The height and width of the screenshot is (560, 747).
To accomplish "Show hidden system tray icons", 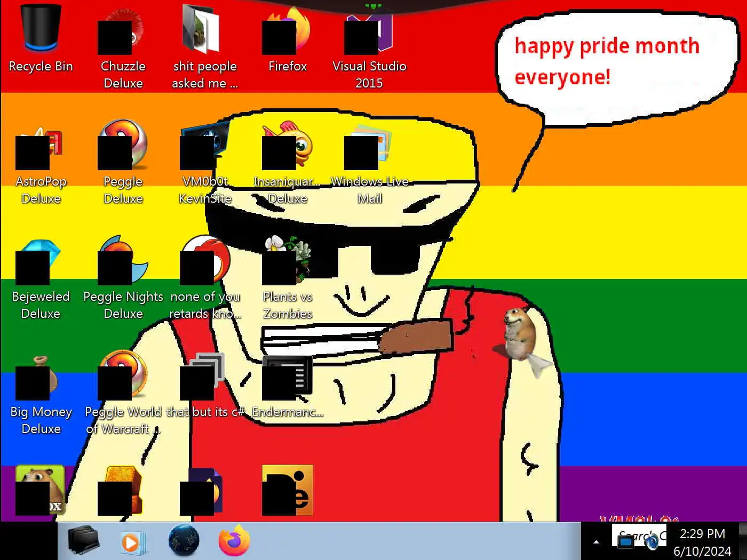I will click(596, 542).
